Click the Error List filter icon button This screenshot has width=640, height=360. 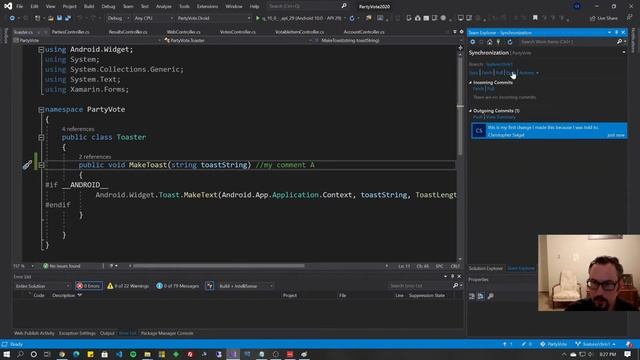click(x=209, y=286)
